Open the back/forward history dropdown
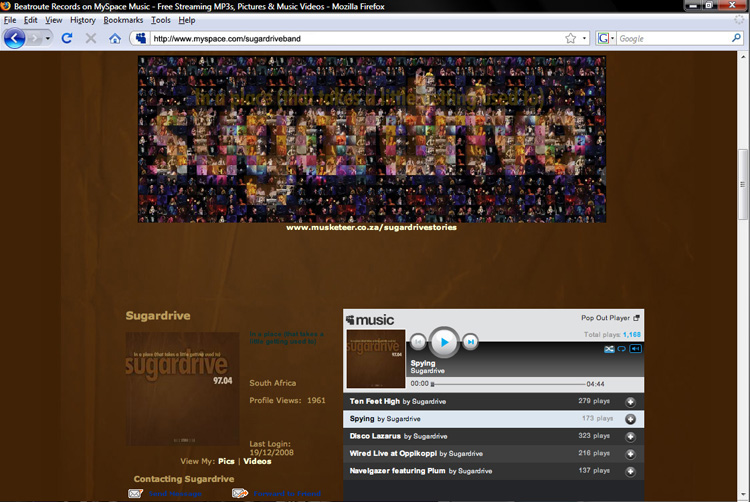This screenshot has height=502, width=750. (47, 38)
